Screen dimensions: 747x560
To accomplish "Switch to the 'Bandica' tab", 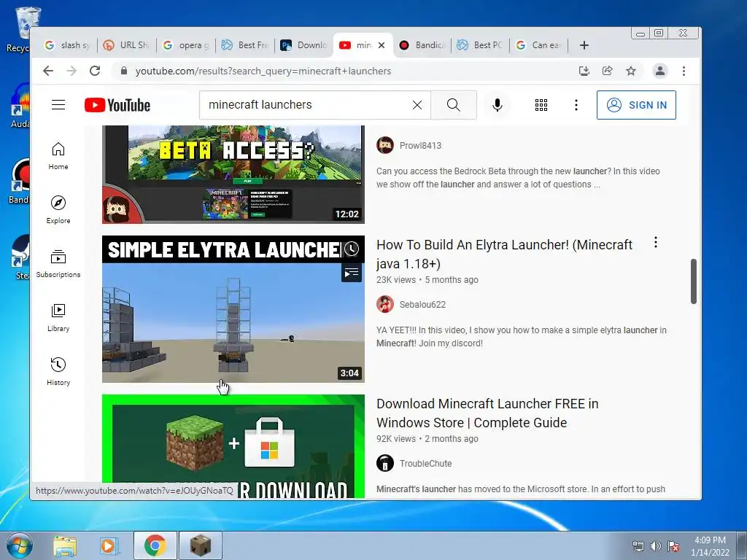I will [x=422, y=45].
